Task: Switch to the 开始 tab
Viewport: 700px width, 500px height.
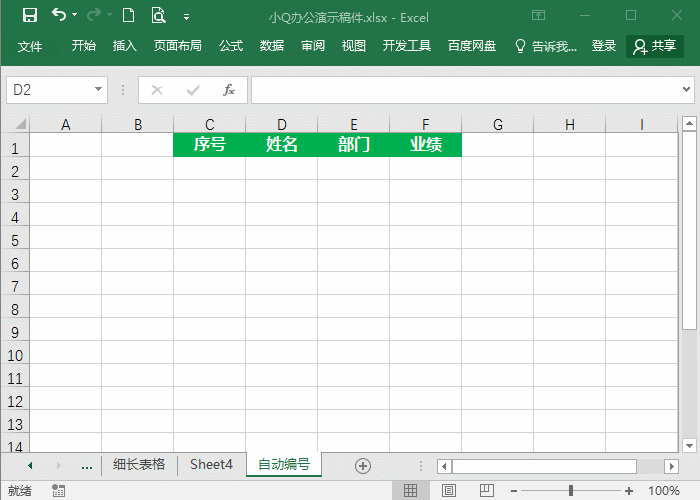Action: pyautogui.click(x=84, y=46)
